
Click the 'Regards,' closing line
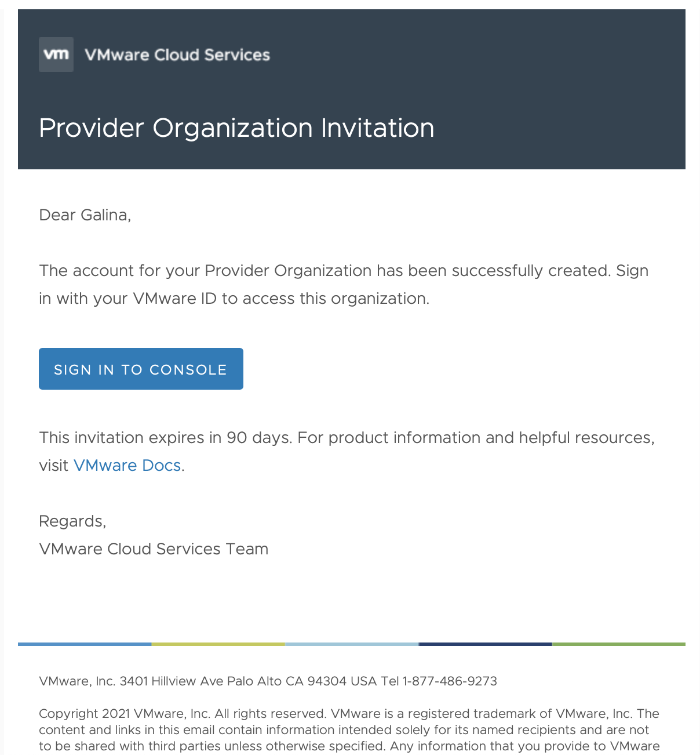(x=72, y=521)
